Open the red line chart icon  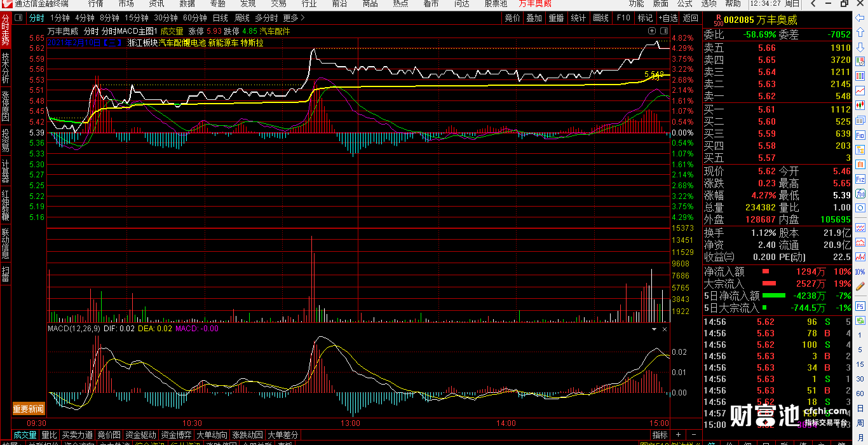click(x=860, y=90)
